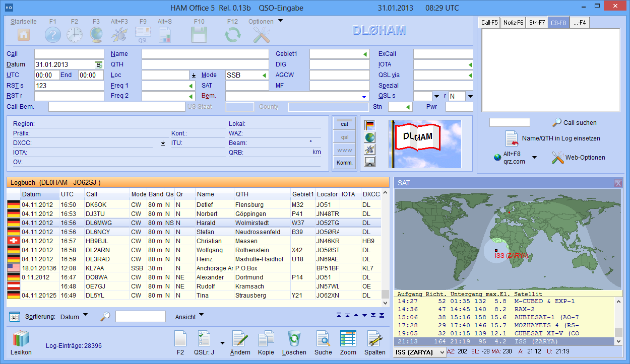Expand the Sortierung Datum dropdown
630x364 pixels.
85,316
